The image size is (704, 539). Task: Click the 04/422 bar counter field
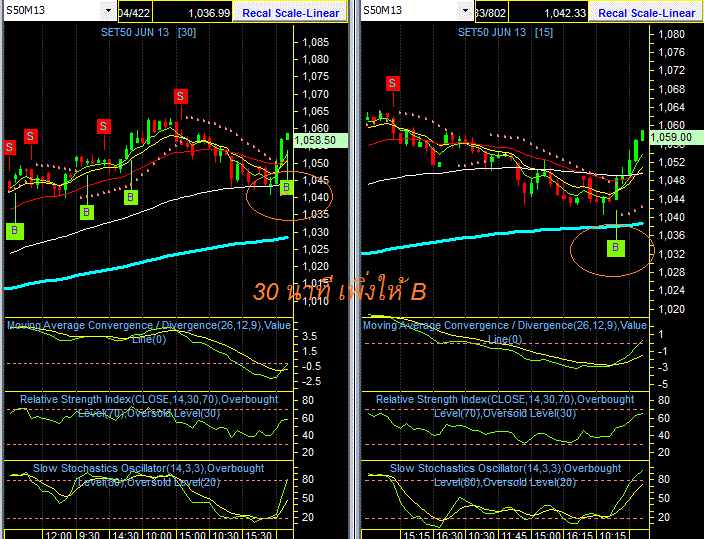[135, 13]
